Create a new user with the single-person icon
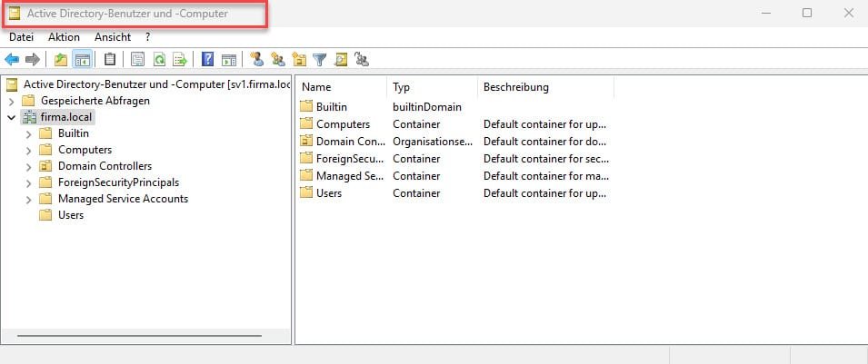Image resolution: width=868 pixels, height=364 pixels. tap(257, 59)
